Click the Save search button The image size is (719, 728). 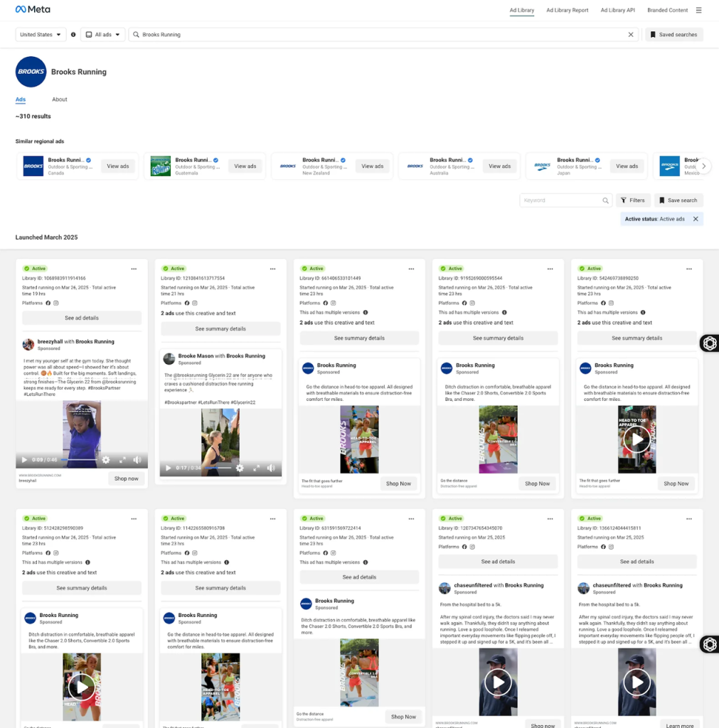[x=678, y=200]
